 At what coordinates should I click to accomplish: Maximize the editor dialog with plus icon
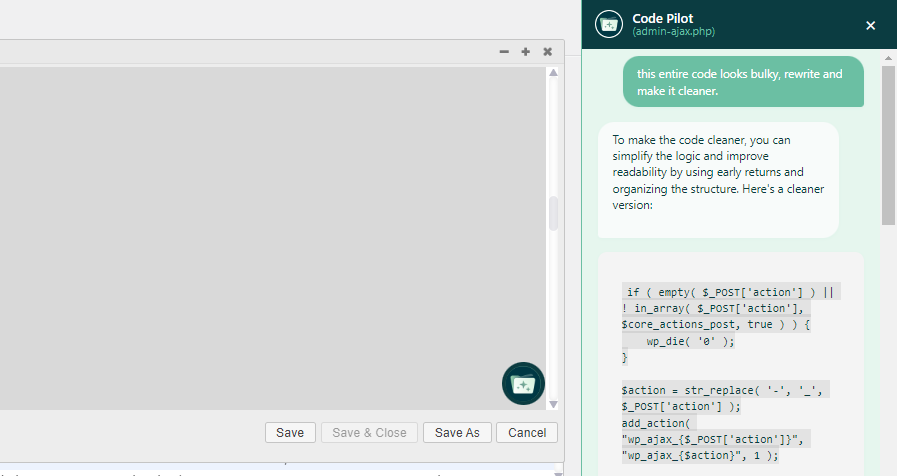coord(526,51)
